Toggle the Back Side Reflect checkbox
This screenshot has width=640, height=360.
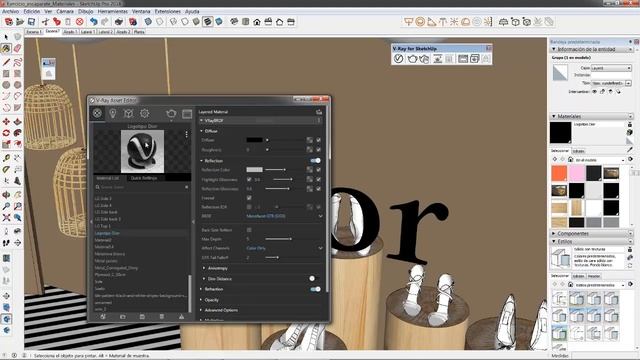(x=249, y=230)
